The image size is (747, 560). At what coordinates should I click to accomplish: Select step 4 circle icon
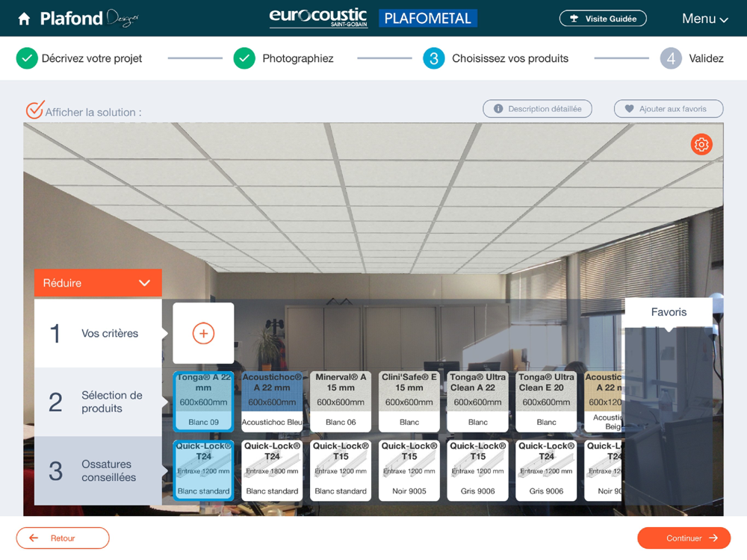(x=671, y=58)
